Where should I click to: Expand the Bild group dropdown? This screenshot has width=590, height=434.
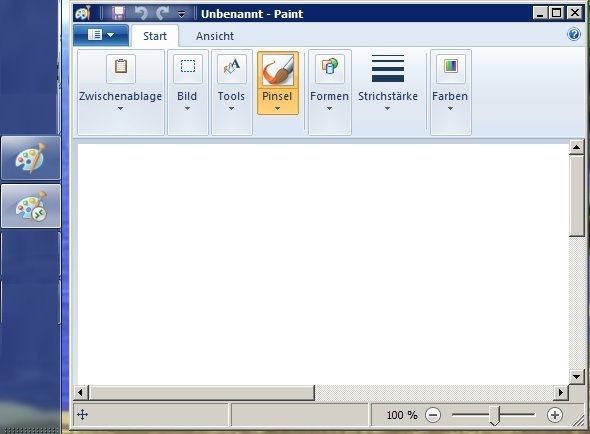point(187,108)
